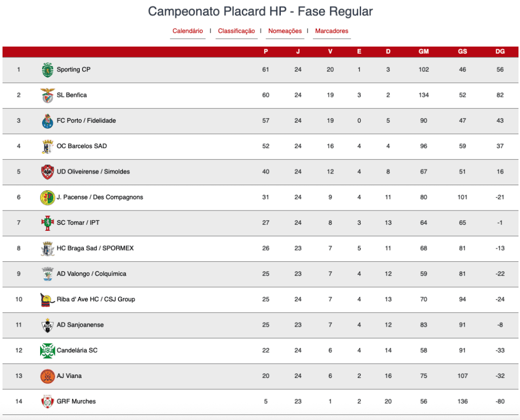Open the Calendário tab
The height and width of the screenshot is (420, 520).
click(188, 31)
